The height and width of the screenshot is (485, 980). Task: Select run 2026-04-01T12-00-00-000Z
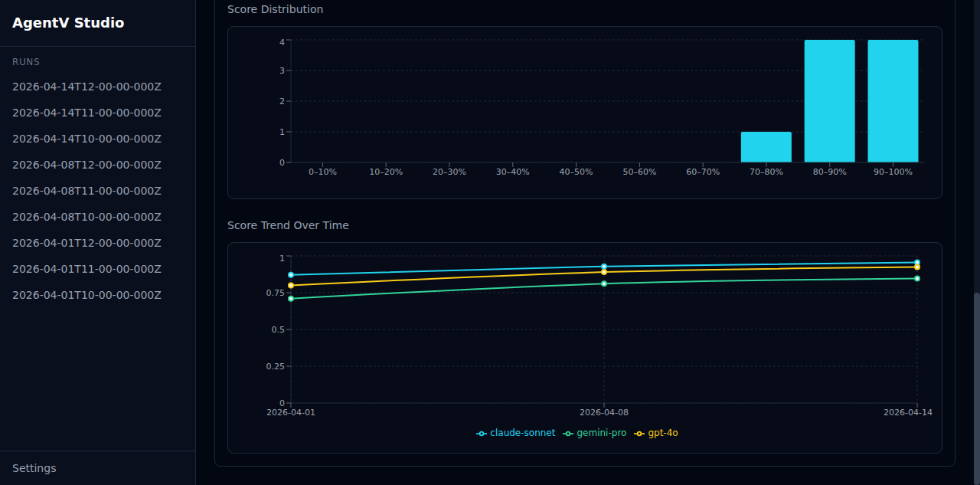(87, 242)
